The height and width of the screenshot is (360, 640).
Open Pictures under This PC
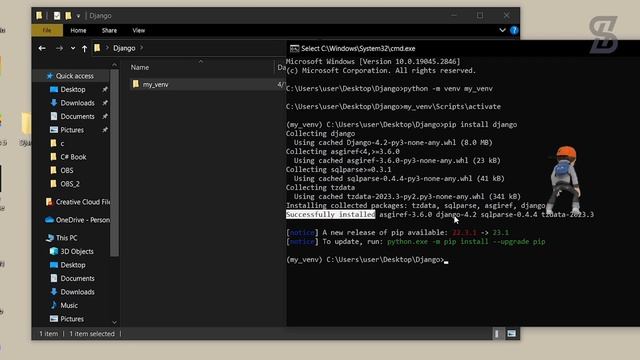[72, 319]
